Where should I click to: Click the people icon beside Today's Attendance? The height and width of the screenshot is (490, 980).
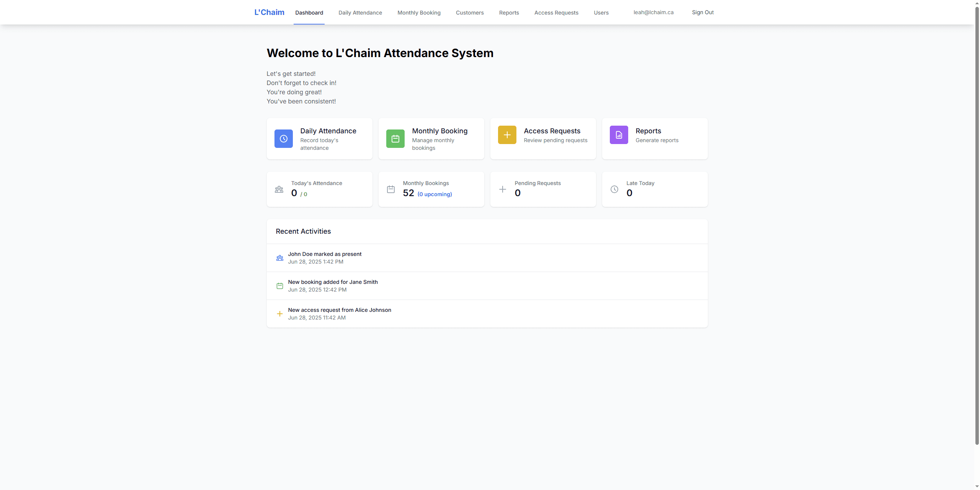point(279,189)
